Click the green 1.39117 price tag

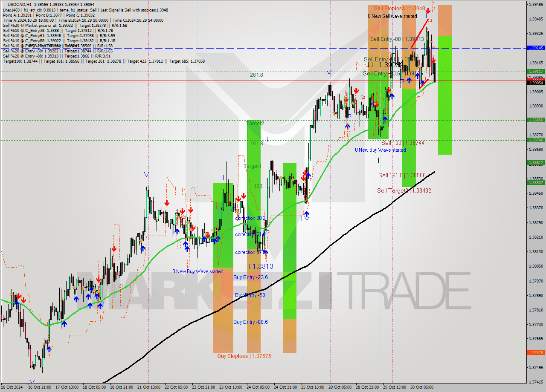[535, 72]
